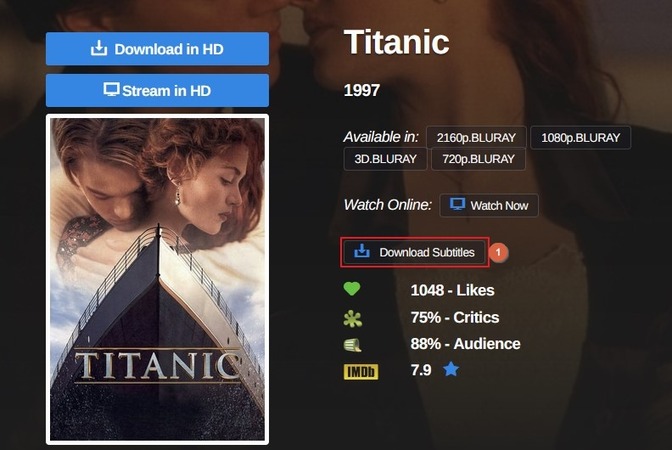The height and width of the screenshot is (450, 672).
Task: Click the download icon beside Download Subtitles
Action: [x=362, y=252]
